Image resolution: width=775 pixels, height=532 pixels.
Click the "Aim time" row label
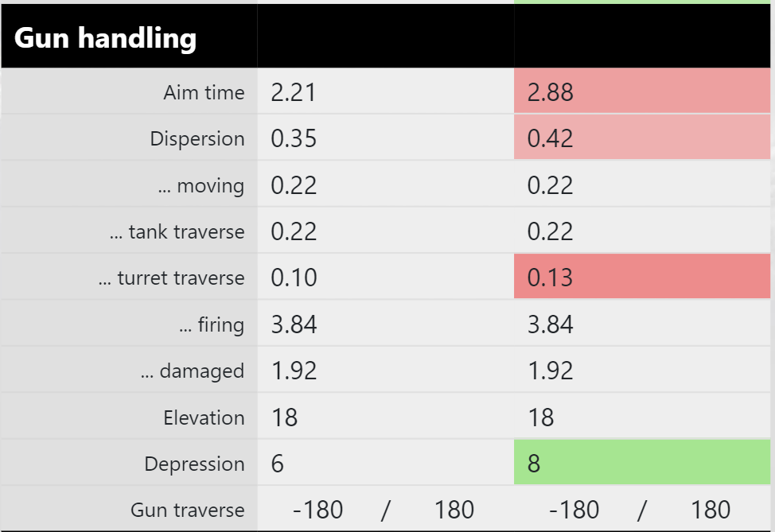[x=204, y=92]
